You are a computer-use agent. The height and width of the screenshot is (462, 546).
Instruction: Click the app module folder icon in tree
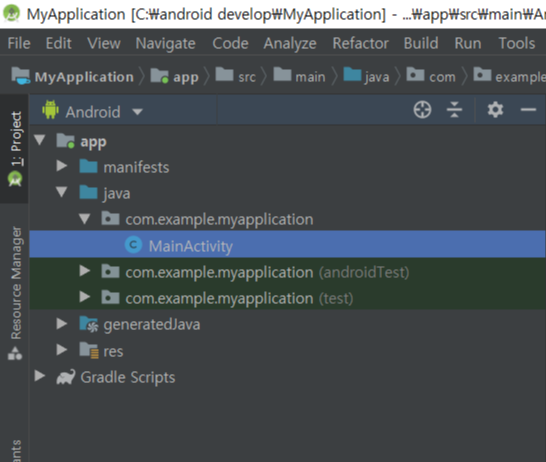[x=65, y=141]
